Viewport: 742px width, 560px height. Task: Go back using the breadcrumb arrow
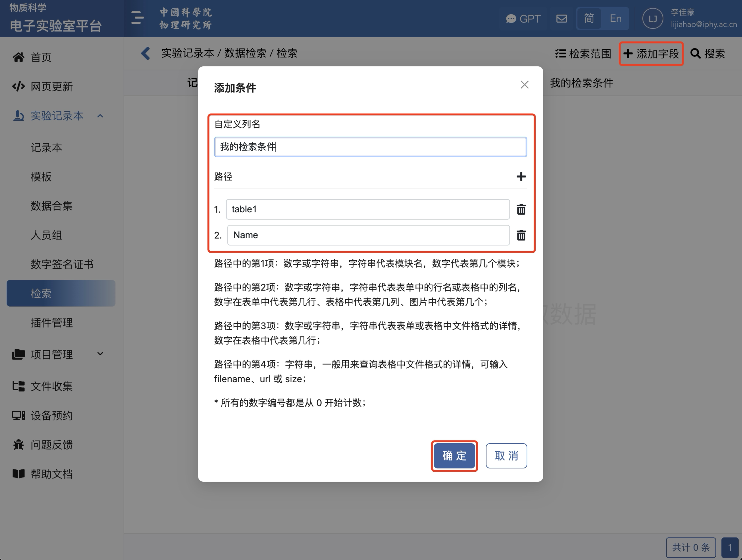tap(146, 53)
